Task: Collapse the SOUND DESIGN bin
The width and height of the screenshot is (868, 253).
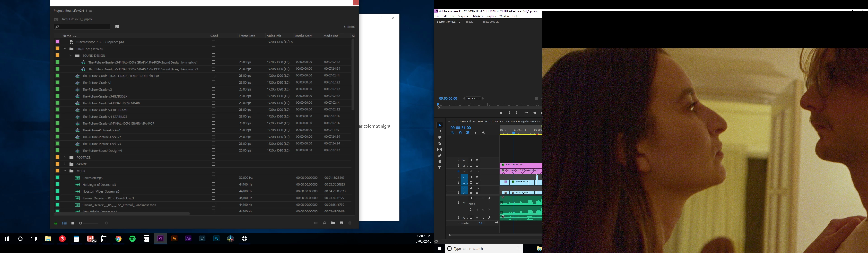Action: [x=71, y=55]
